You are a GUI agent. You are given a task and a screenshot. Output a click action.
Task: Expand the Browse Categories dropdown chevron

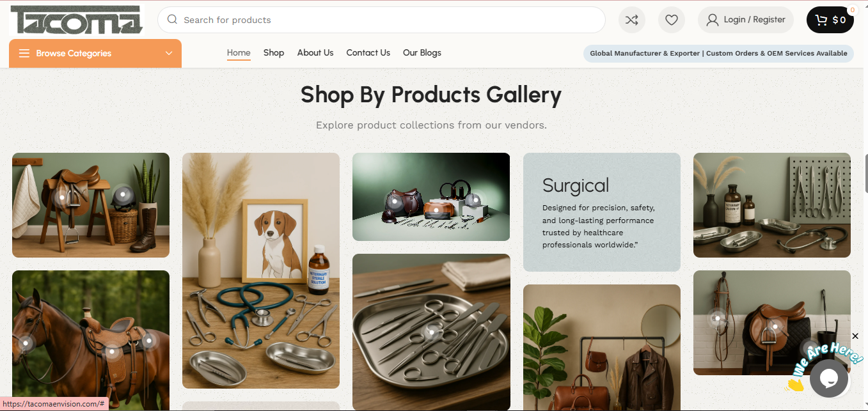(169, 53)
